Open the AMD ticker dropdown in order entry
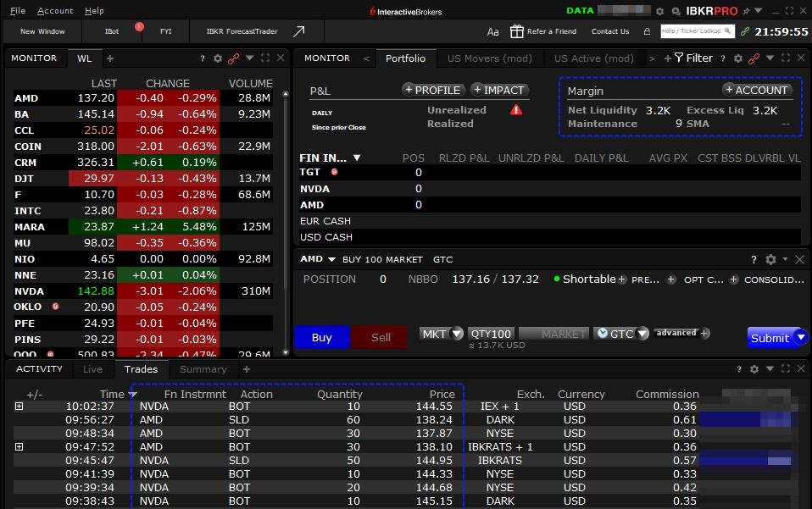812x509 pixels. pos(331,259)
